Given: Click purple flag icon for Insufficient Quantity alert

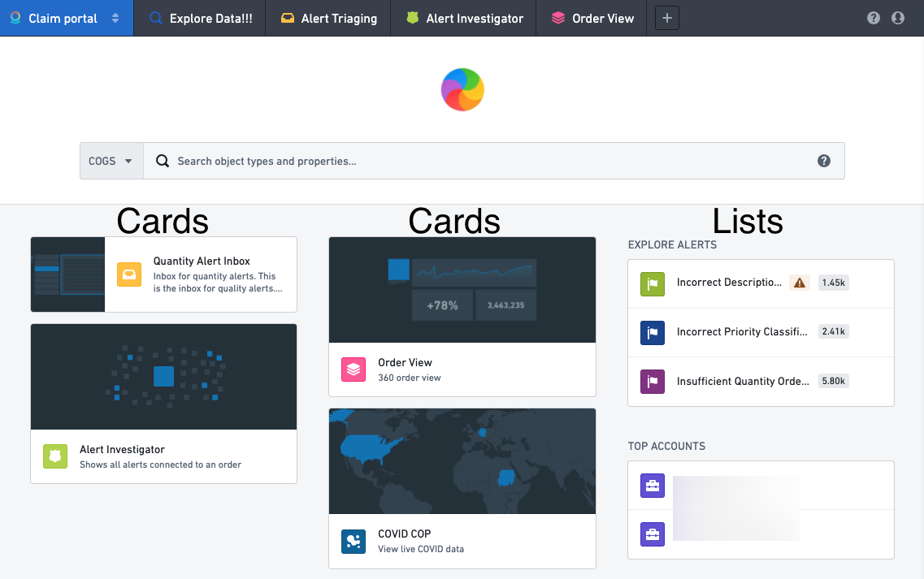Looking at the screenshot, I should point(653,382).
